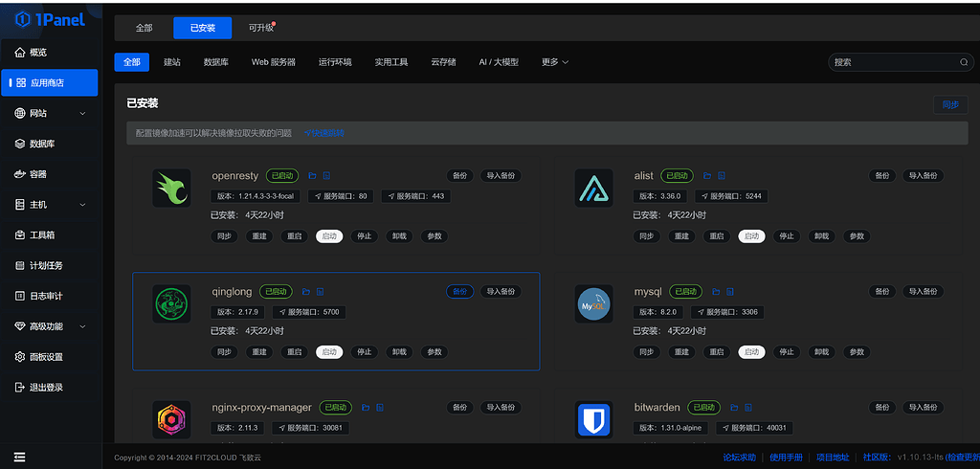This screenshot has height=469, width=980.
Task: Open the bitwarden folder icon
Action: coord(734,408)
